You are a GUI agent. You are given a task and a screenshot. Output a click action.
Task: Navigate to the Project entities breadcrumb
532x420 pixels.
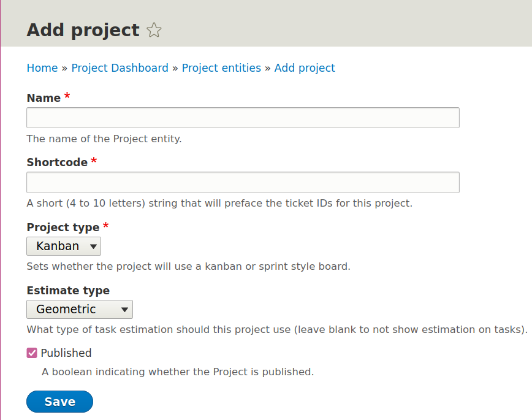coord(221,68)
